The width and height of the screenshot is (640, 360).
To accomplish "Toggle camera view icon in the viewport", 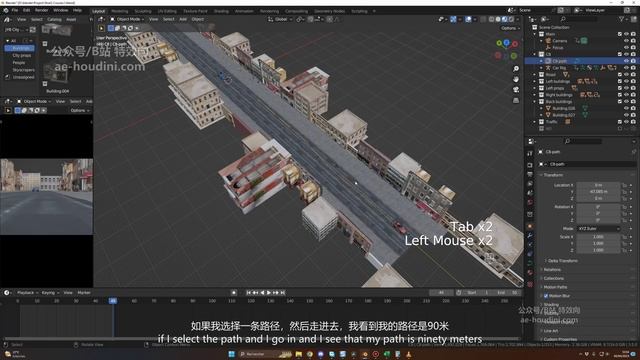I will (516, 90).
